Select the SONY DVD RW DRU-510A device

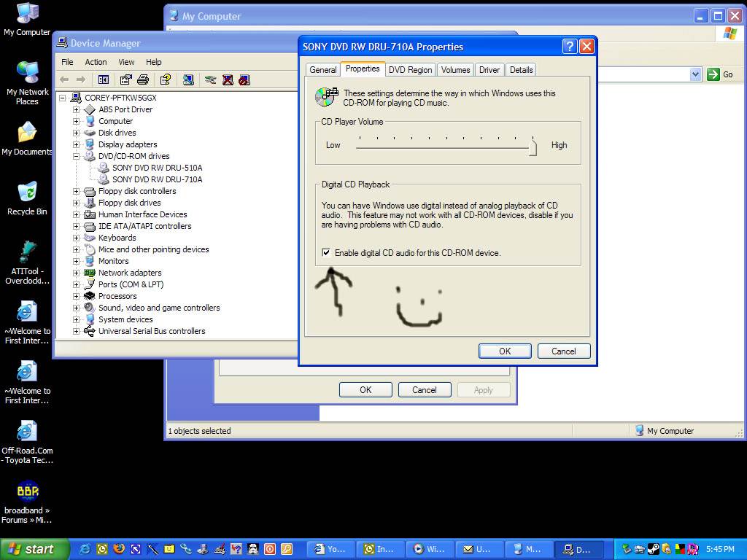158,168
